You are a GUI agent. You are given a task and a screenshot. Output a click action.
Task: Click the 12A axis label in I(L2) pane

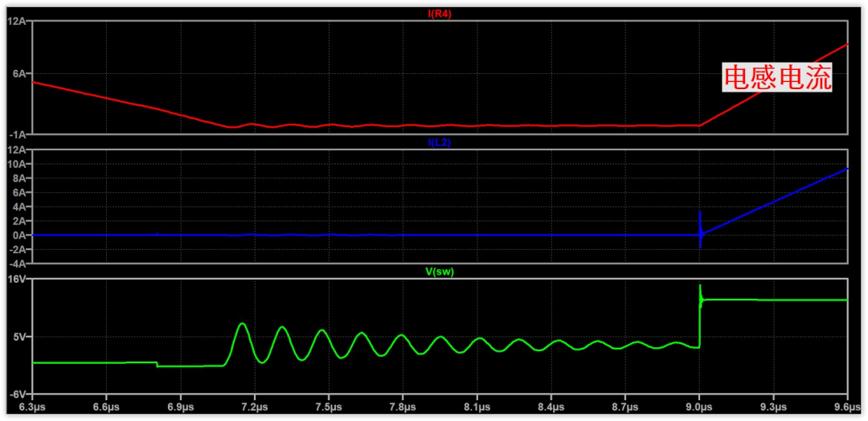coord(17,150)
